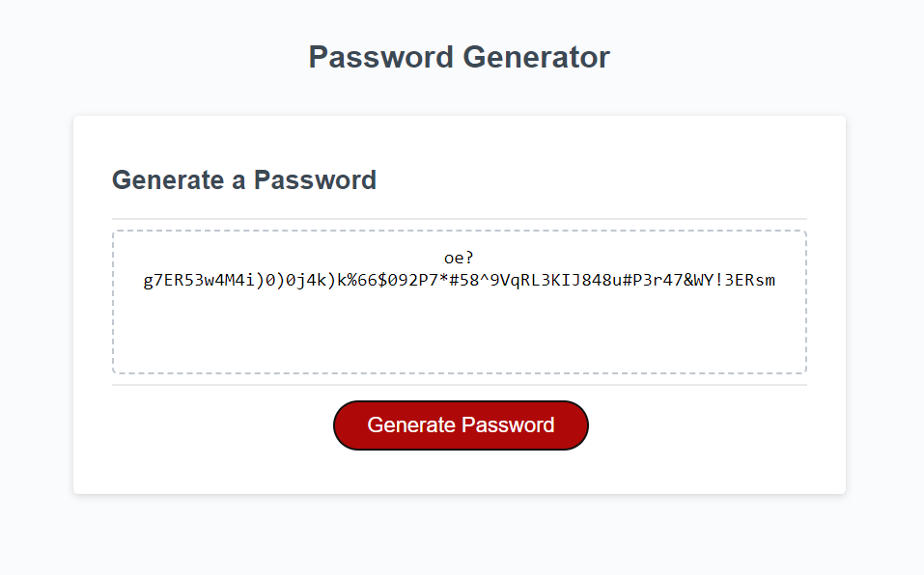924x575 pixels.
Task: Select the generated password text
Action: [461, 280]
